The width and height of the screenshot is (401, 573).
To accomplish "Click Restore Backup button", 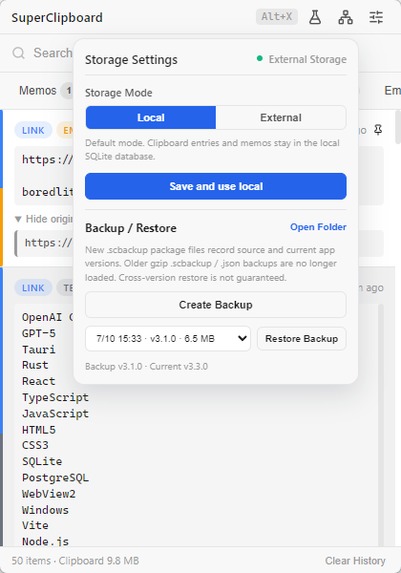I will click(x=302, y=338).
